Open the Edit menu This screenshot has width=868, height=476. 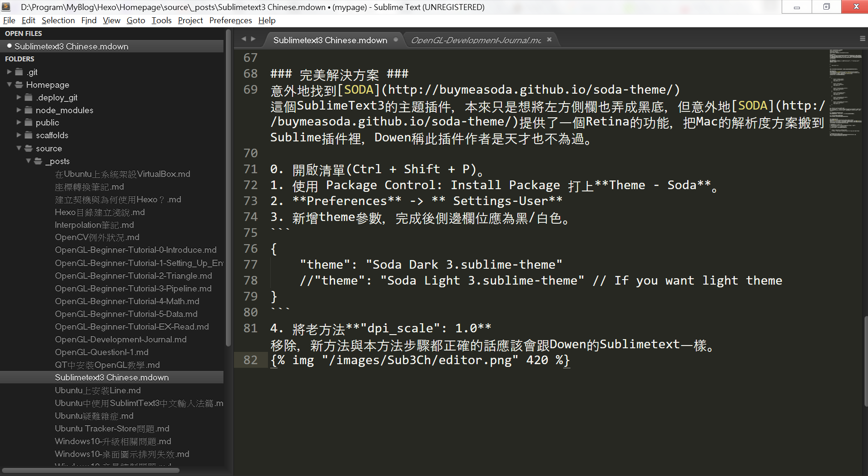click(29, 20)
